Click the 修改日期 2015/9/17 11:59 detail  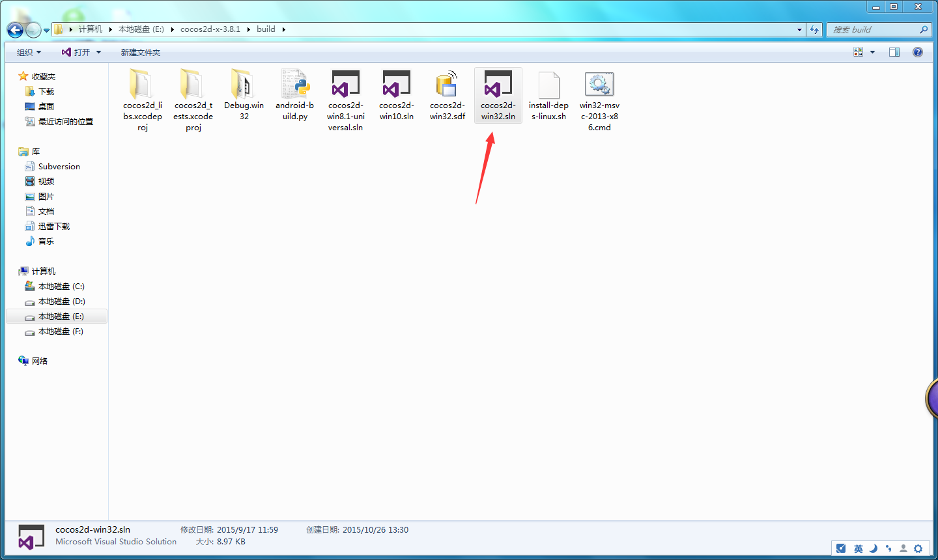tap(229, 529)
